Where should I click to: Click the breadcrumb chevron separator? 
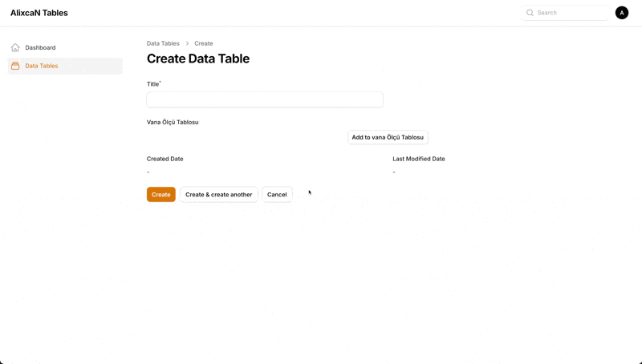(x=187, y=43)
